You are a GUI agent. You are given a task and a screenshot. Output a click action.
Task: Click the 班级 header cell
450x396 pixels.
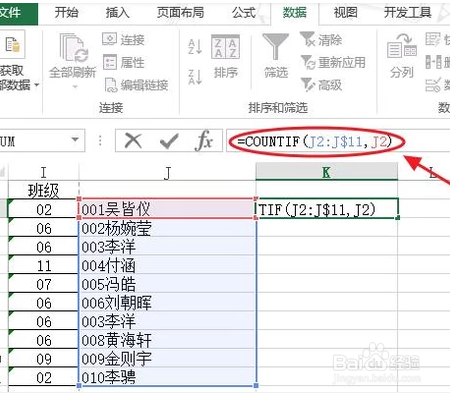pos(43,191)
